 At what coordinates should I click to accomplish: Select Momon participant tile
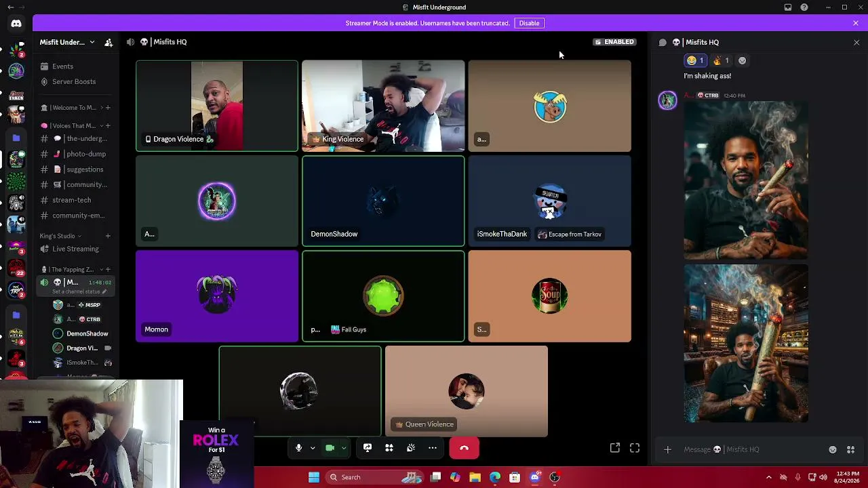click(x=217, y=296)
